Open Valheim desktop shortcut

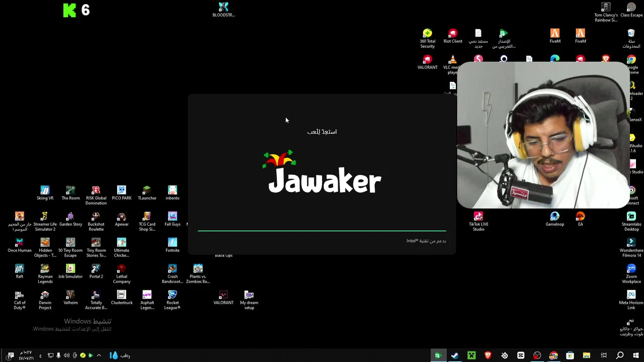tap(70, 297)
